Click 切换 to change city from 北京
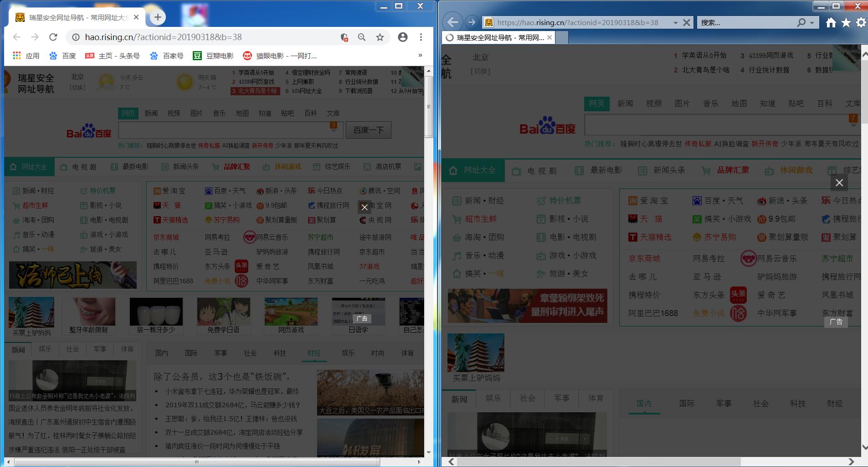 [x=77, y=88]
